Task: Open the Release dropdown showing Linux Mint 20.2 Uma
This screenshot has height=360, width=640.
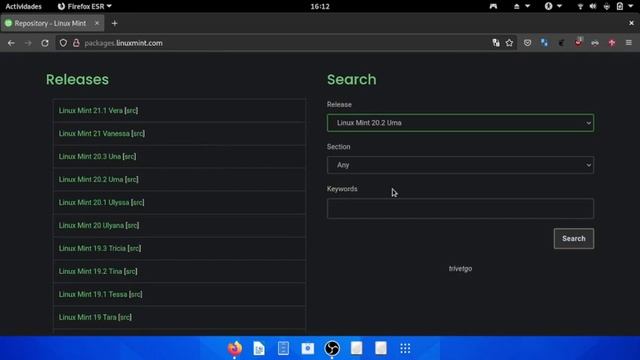Action: pyautogui.click(x=460, y=123)
